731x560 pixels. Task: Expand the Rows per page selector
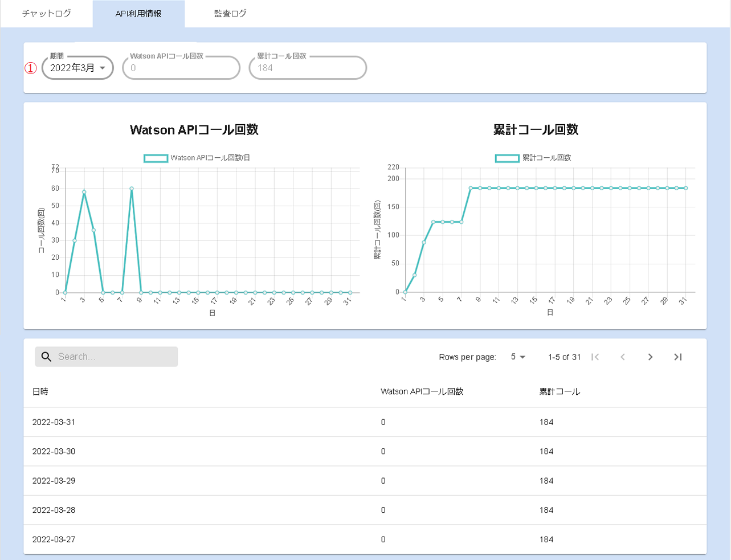click(518, 357)
